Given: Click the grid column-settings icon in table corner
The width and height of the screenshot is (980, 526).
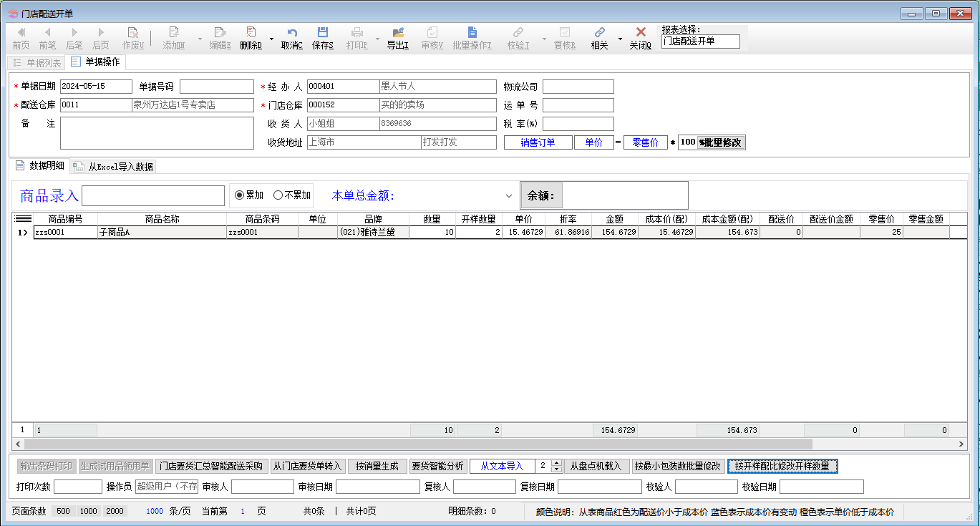Looking at the screenshot, I should click(23, 218).
